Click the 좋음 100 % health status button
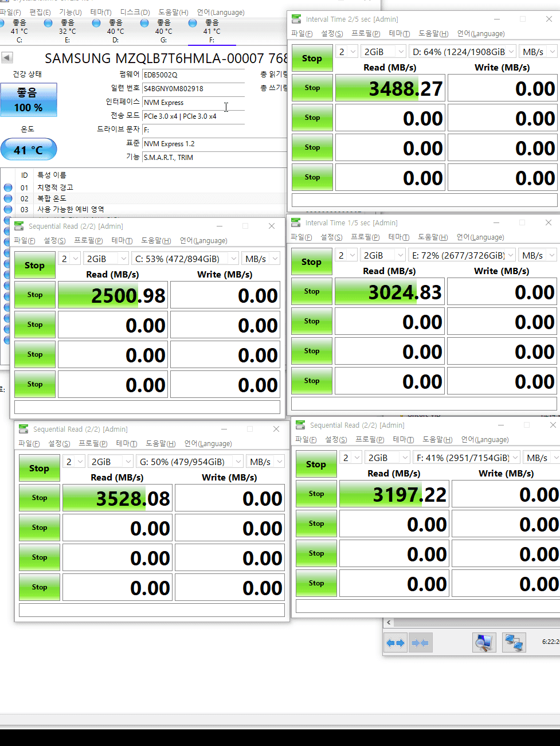560x746 pixels. click(x=29, y=100)
